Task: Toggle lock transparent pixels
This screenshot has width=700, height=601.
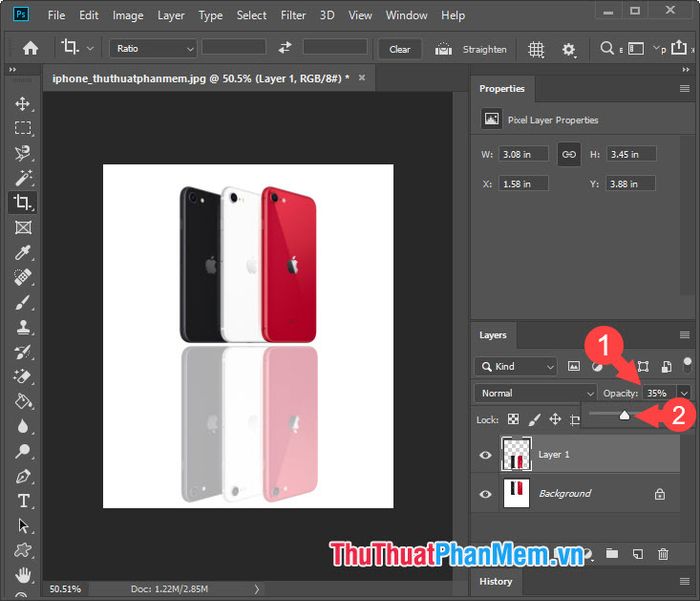Action: point(513,419)
